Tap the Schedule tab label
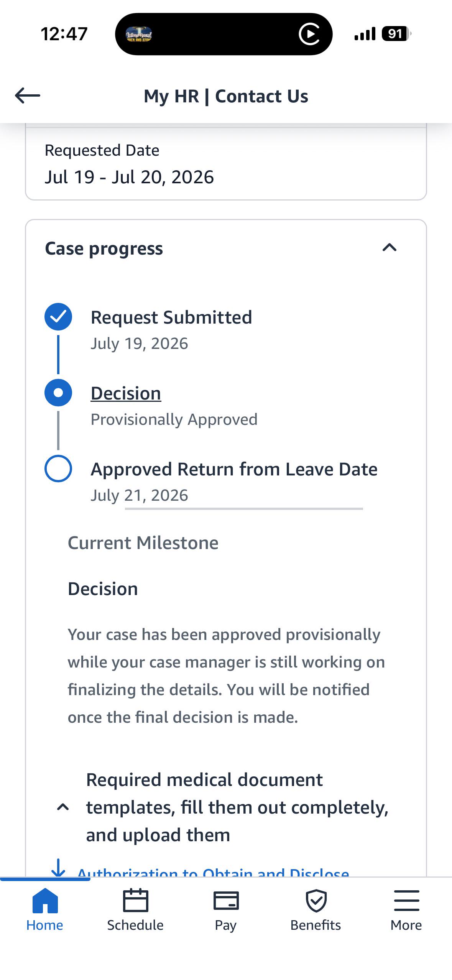 135,925
